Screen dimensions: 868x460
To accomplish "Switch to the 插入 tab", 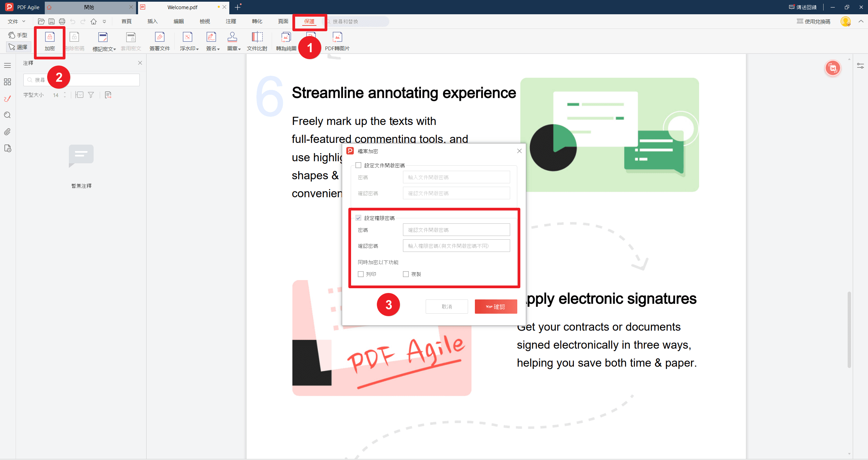I will [x=153, y=21].
